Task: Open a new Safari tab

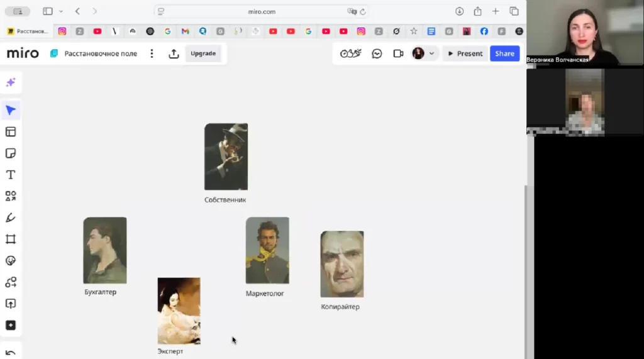Action: (x=496, y=11)
